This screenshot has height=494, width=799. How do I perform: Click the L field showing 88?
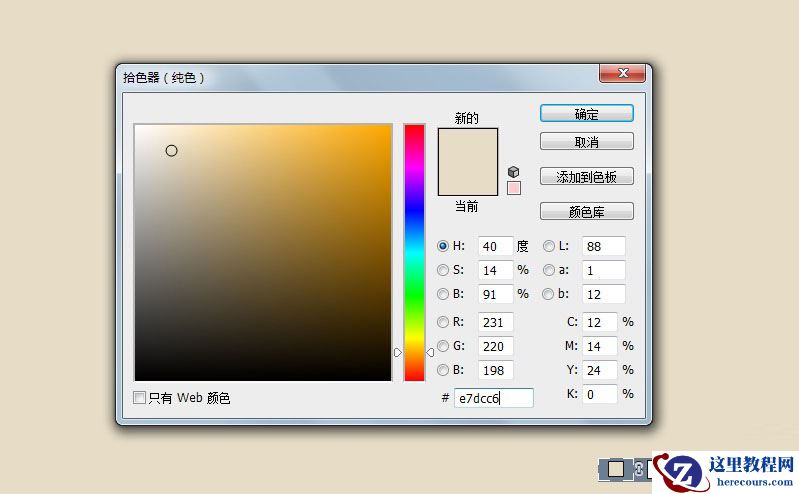(x=603, y=246)
